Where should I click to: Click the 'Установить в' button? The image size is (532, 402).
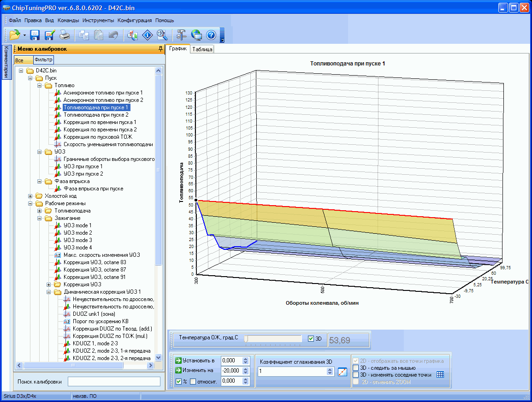click(x=195, y=361)
